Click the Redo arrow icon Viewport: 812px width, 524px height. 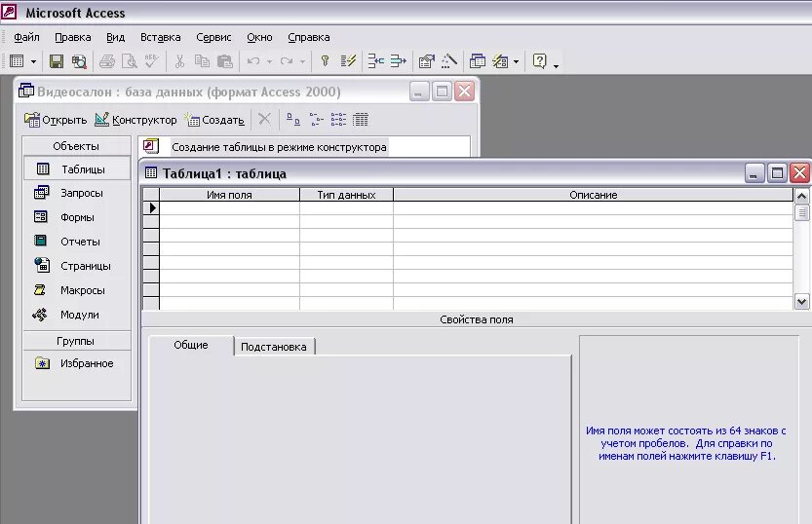coord(287,61)
